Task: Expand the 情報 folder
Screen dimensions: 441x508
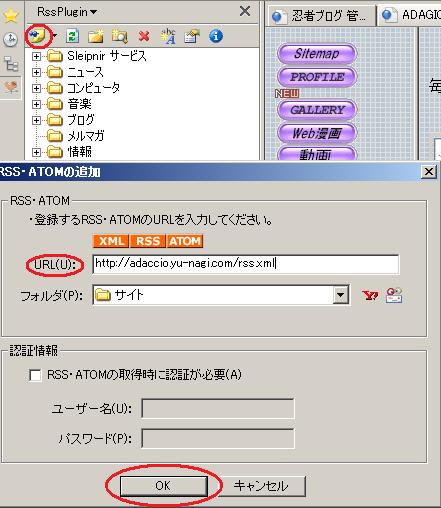Action: coord(36,152)
